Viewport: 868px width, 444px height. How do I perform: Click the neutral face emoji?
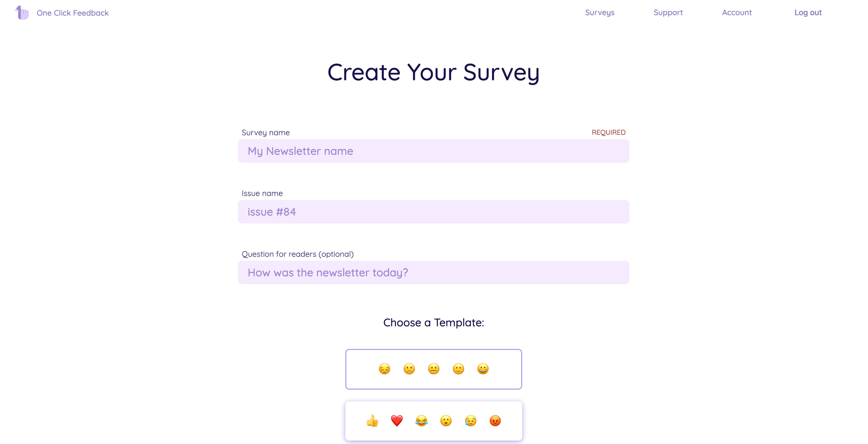(x=434, y=369)
